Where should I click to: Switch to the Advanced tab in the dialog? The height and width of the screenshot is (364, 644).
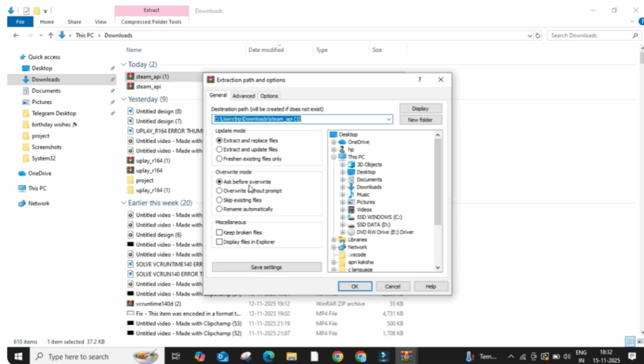243,96
